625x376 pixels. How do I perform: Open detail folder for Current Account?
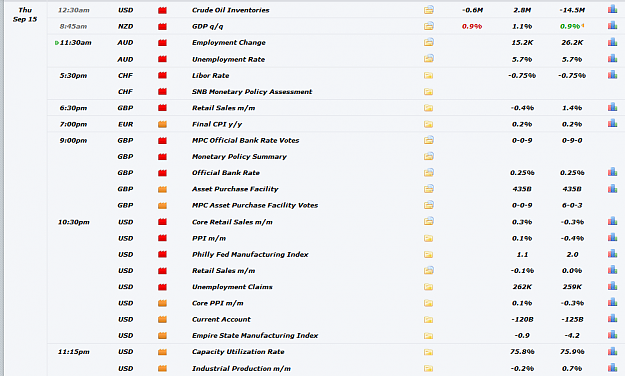pos(428,319)
